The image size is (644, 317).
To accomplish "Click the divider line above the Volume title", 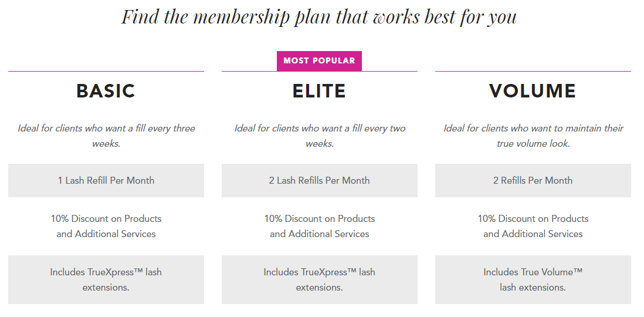I will 533,72.
